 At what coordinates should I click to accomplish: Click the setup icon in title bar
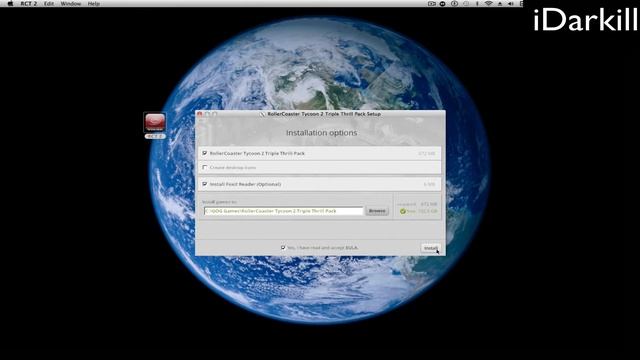pos(262,114)
